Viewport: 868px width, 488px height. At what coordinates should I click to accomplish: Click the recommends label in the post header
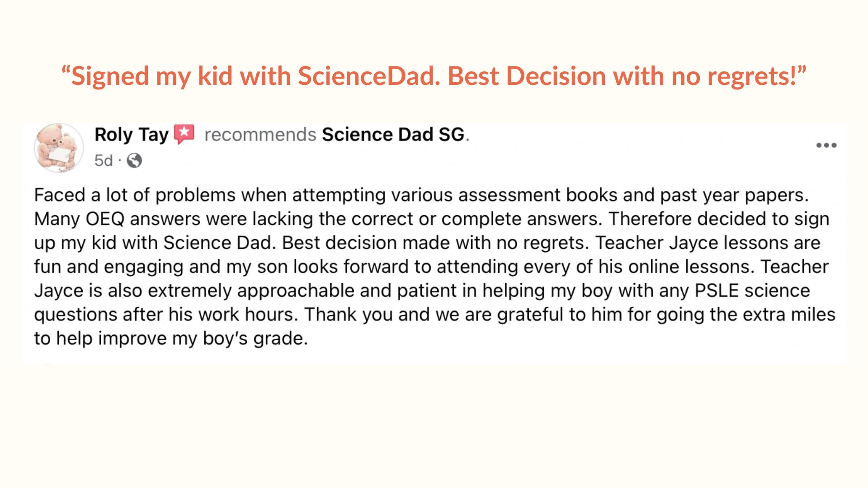(x=260, y=134)
